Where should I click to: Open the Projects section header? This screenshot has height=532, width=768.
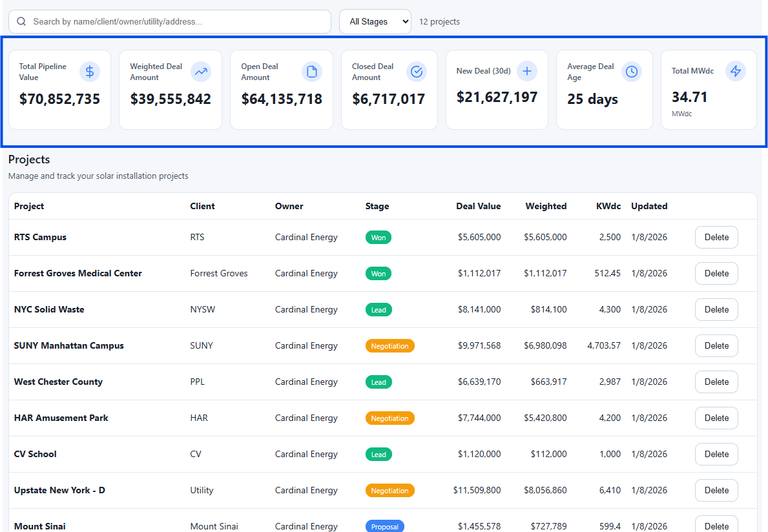pos(30,159)
